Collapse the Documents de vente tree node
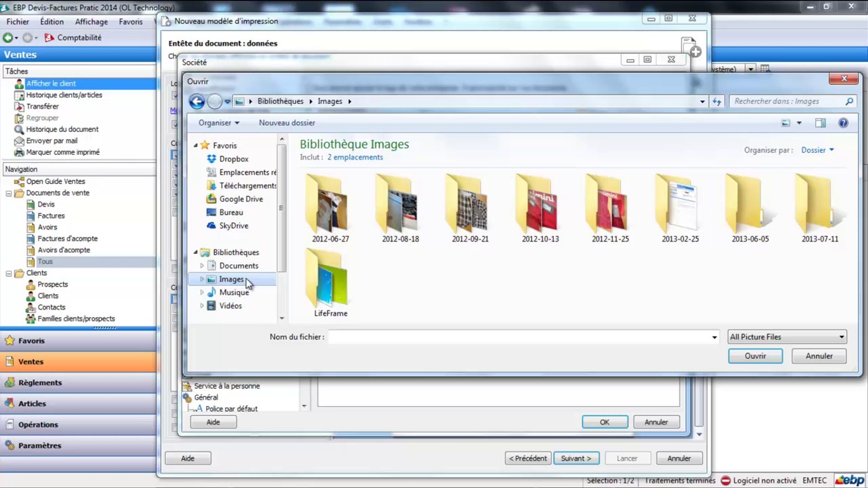The height and width of the screenshot is (488, 868). [9, 193]
